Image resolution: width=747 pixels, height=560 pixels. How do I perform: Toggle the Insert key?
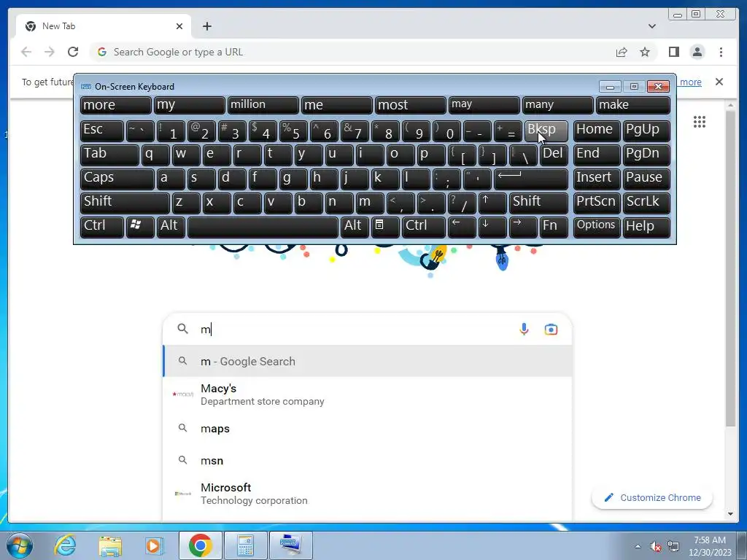(x=597, y=179)
